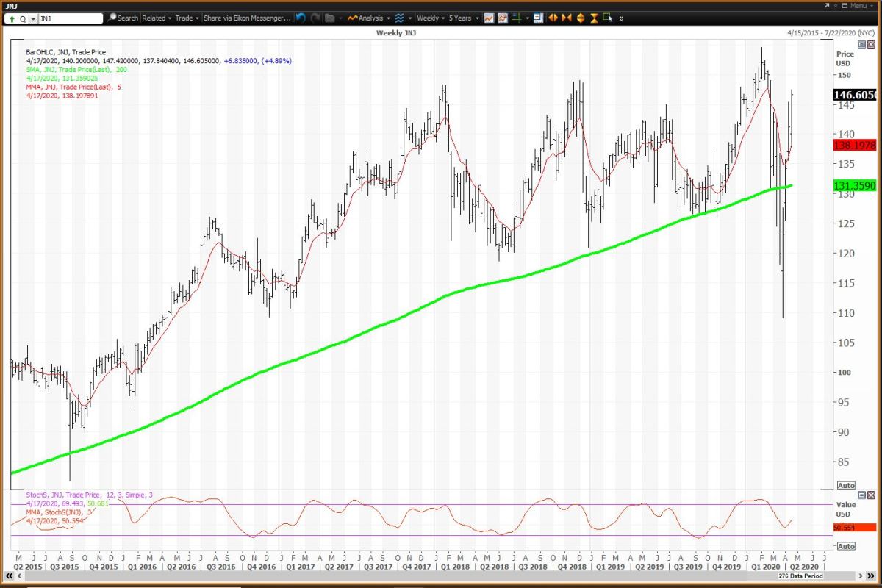Click the horizontal expand arrows icon
This screenshot has width=882, height=588.
553,18
